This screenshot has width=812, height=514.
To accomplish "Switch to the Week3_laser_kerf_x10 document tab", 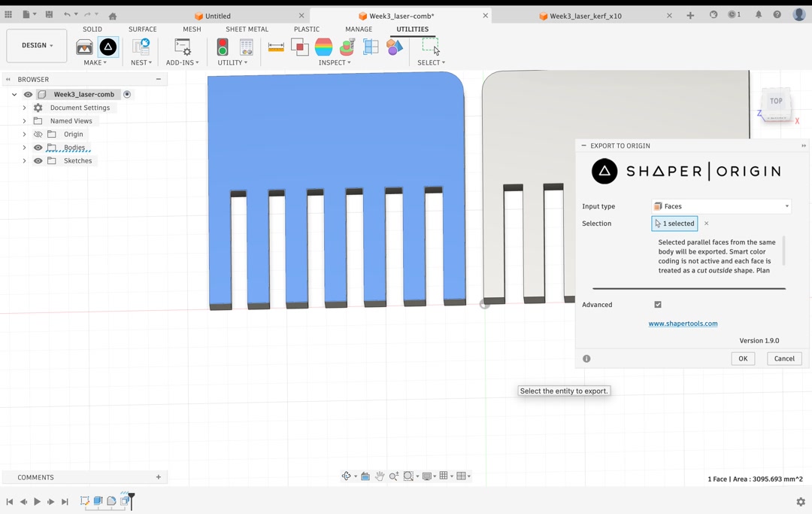I will pos(585,16).
